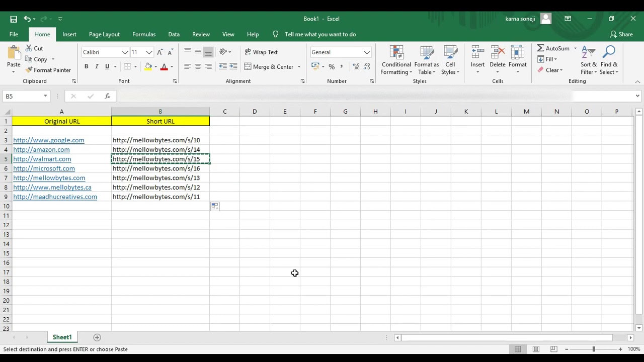Switch to the Formulas tab
This screenshot has width=644, height=362.
point(144,34)
